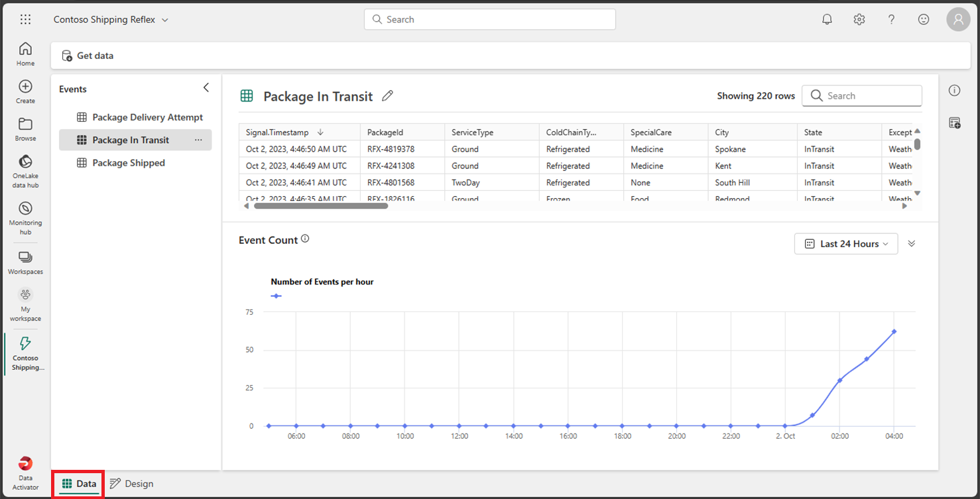Click the South Hill city cell

coord(753,182)
